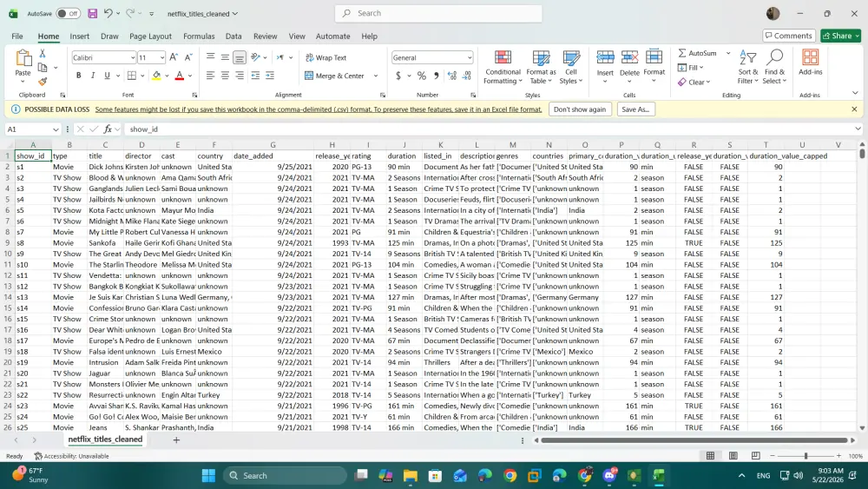Toggle the AutoSave switch
The width and height of the screenshot is (868, 489).
pyautogui.click(x=68, y=13)
